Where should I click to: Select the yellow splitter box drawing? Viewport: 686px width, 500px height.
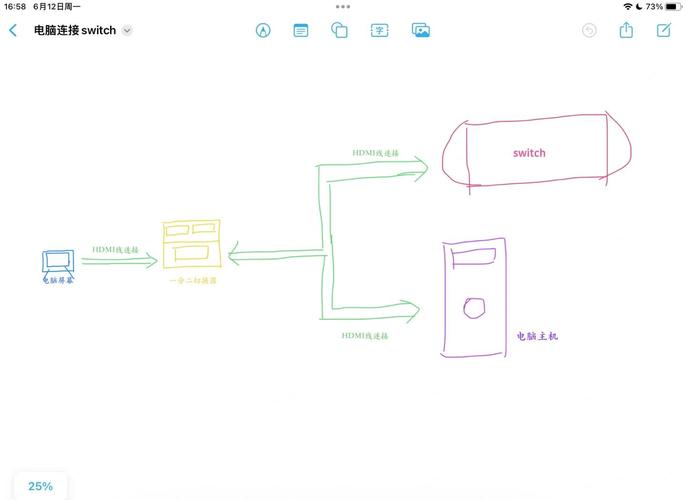pyautogui.click(x=191, y=245)
